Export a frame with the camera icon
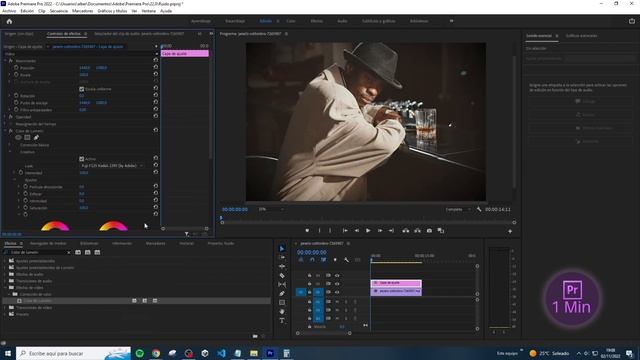This screenshot has width=640, height=360. coord(429,231)
